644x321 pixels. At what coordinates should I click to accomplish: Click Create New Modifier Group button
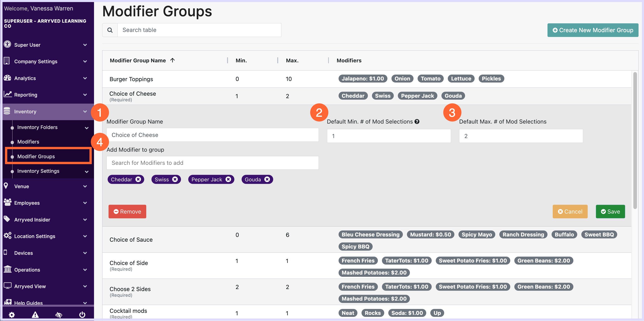pos(592,30)
